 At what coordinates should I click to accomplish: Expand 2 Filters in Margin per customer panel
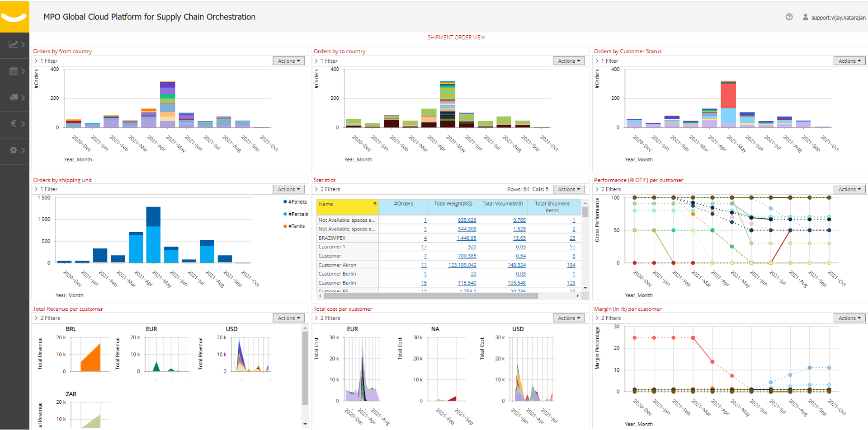click(x=608, y=318)
